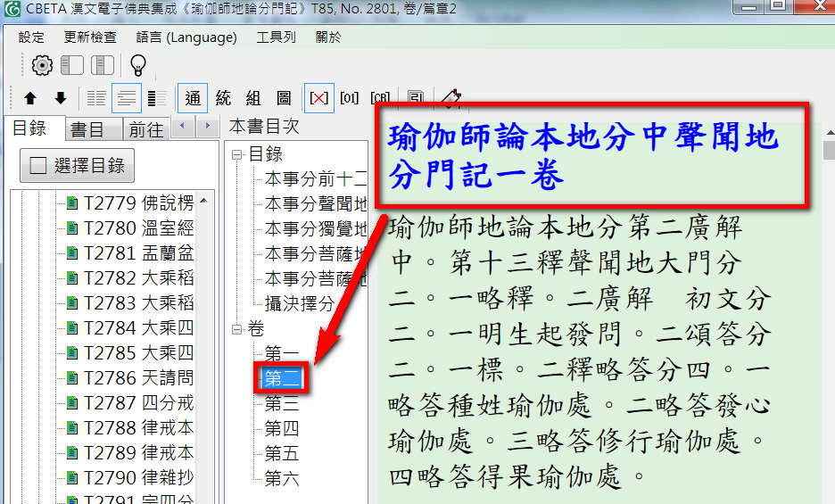Switch to the 書目 tab
The height and width of the screenshot is (504, 835).
tap(87, 129)
